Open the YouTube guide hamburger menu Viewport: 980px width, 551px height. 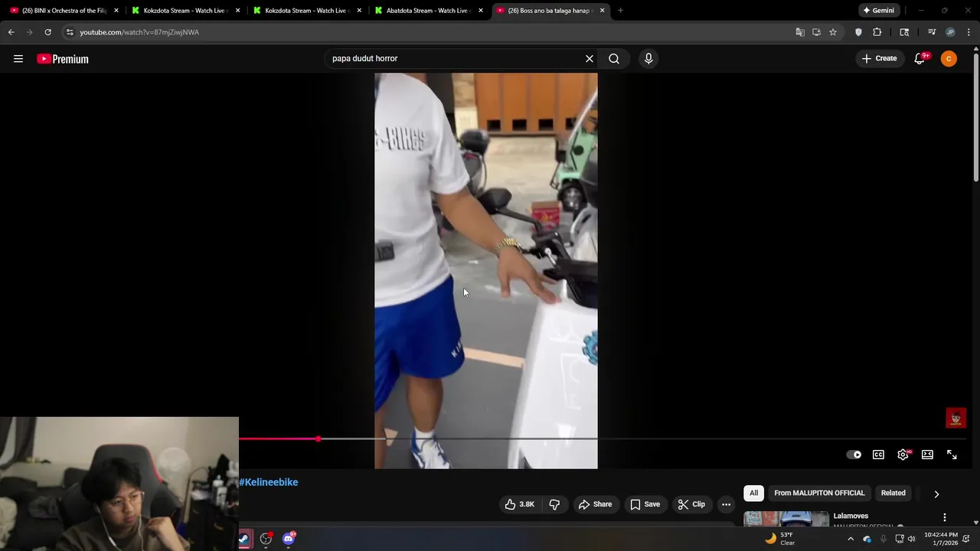pyautogui.click(x=18, y=59)
